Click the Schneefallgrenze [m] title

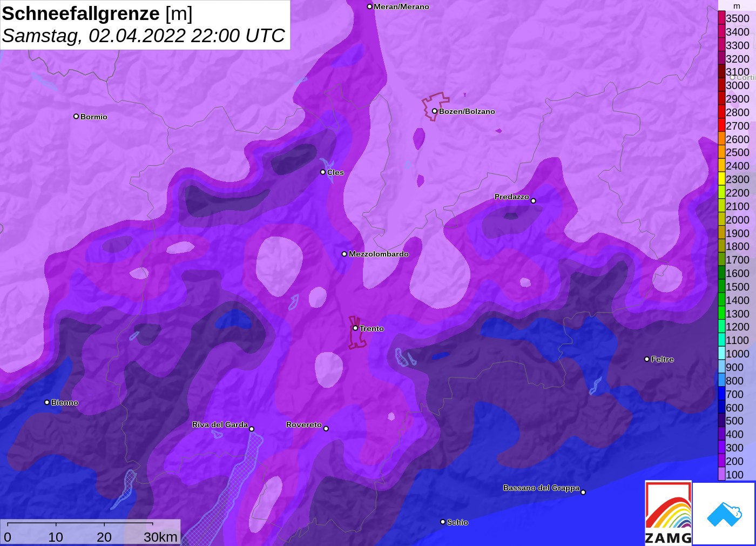point(97,14)
